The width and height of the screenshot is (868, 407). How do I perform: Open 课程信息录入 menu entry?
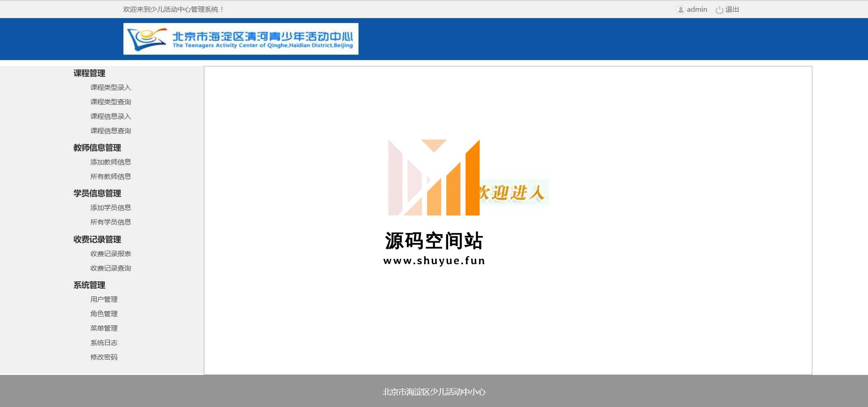click(x=111, y=117)
